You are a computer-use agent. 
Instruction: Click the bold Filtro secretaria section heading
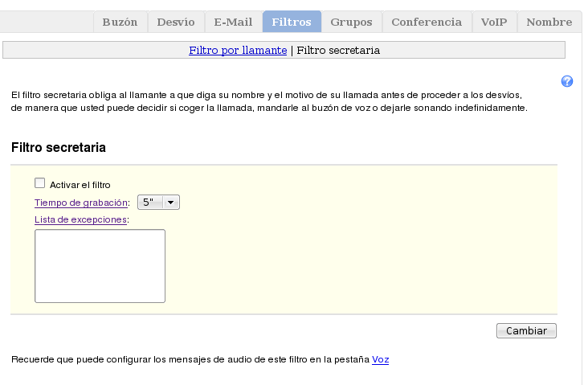(x=59, y=148)
